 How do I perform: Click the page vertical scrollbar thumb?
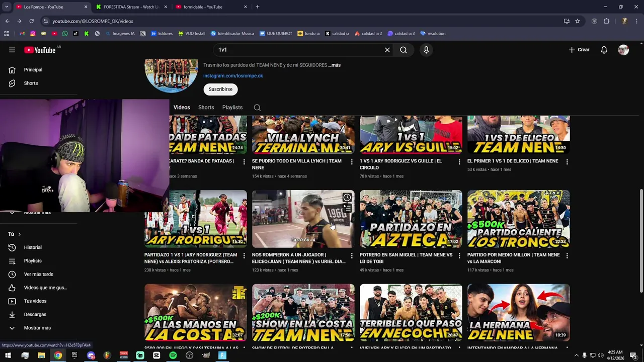641,240
